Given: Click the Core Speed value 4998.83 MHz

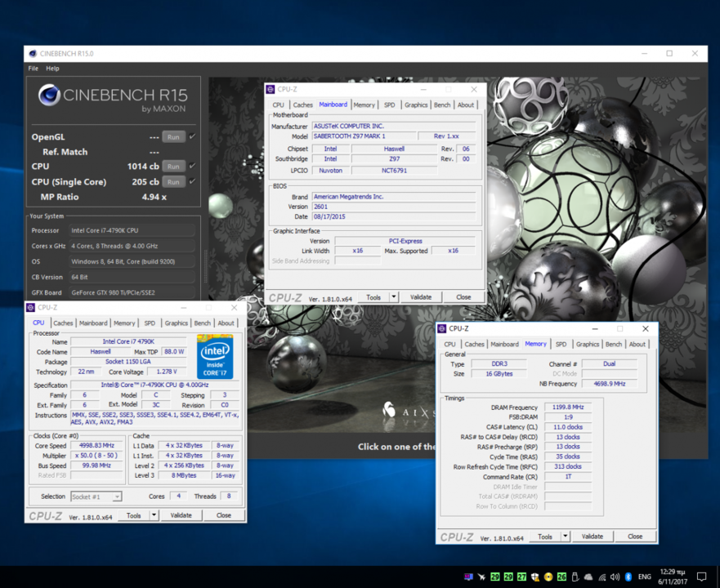Looking at the screenshot, I should pyautogui.click(x=96, y=445).
